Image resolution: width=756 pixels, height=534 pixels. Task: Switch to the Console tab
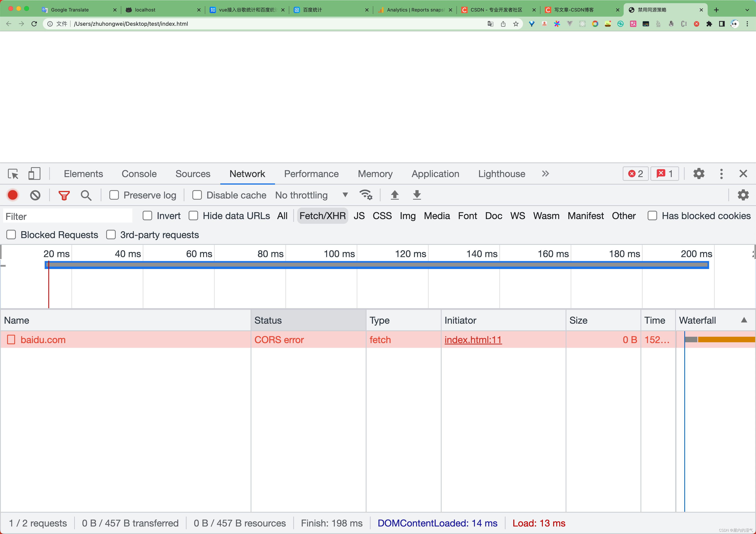click(x=139, y=174)
